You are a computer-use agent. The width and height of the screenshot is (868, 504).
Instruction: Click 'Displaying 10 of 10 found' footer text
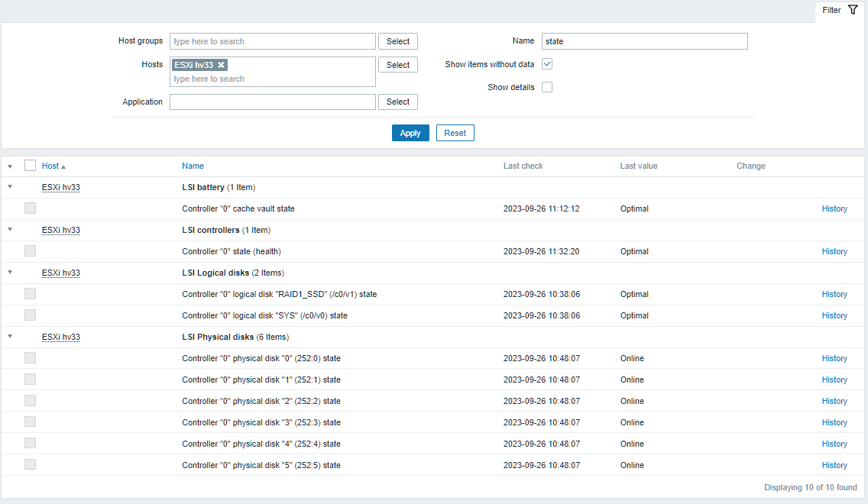[811, 487]
